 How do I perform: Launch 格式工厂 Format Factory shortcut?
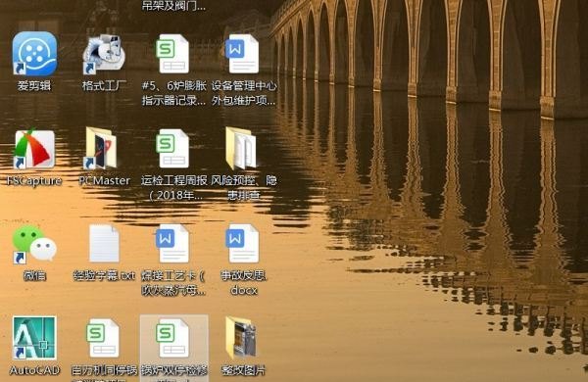point(104,54)
